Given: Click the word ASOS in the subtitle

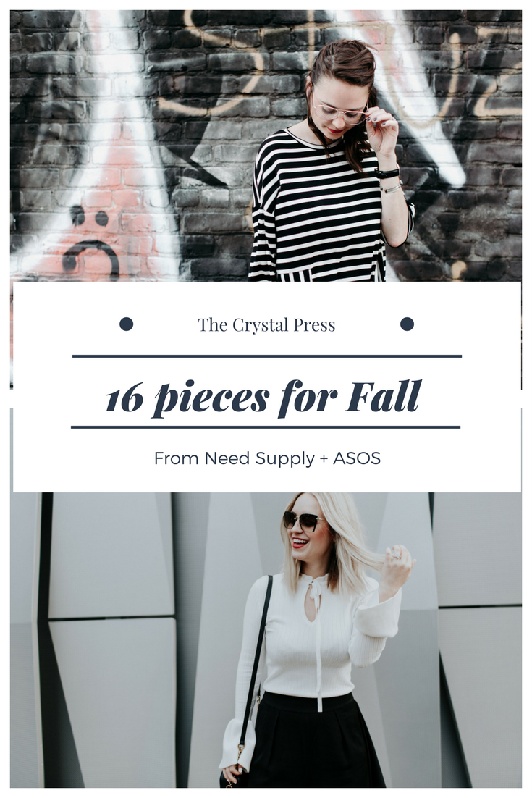Looking at the screenshot, I should click(x=357, y=458).
